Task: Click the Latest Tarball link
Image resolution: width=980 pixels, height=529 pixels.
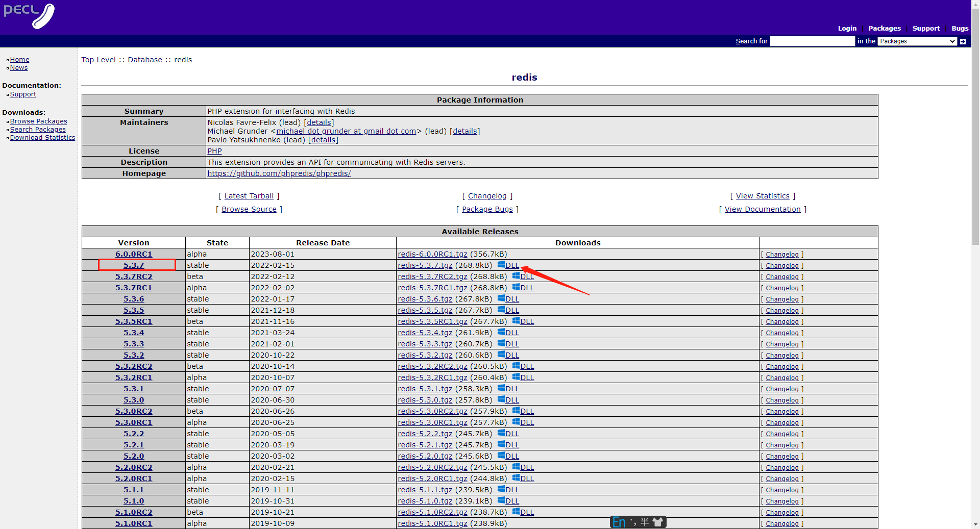Action: point(249,196)
